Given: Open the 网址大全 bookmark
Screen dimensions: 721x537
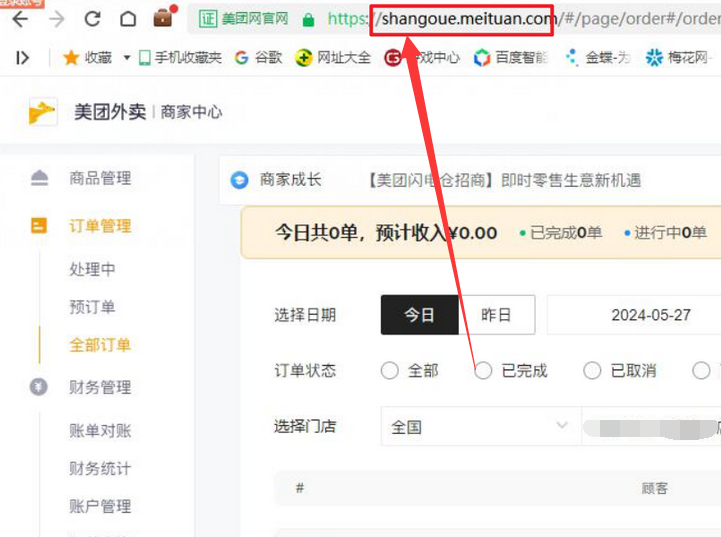Looking at the screenshot, I should [332, 57].
